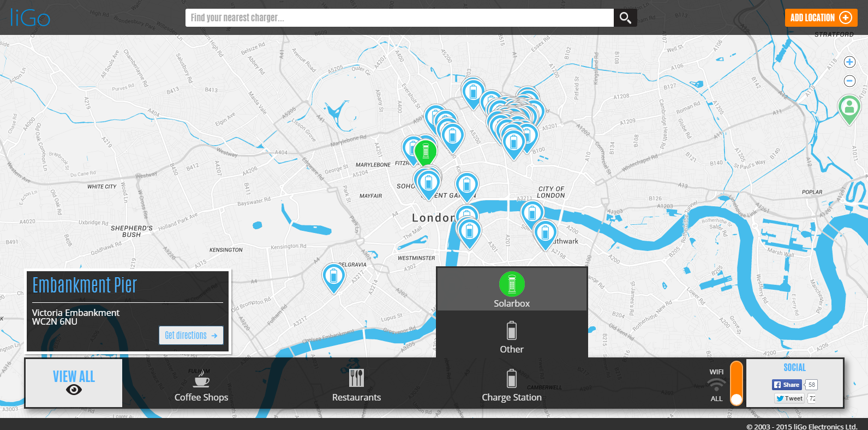Click the iGo Electronics copyright notice
The width and height of the screenshot is (868, 430).
pyautogui.click(x=802, y=426)
